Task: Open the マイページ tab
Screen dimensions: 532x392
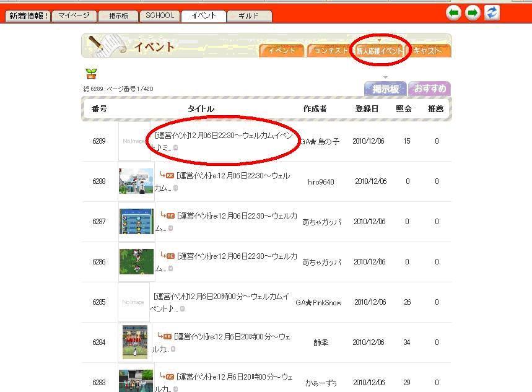Action: coord(73,16)
